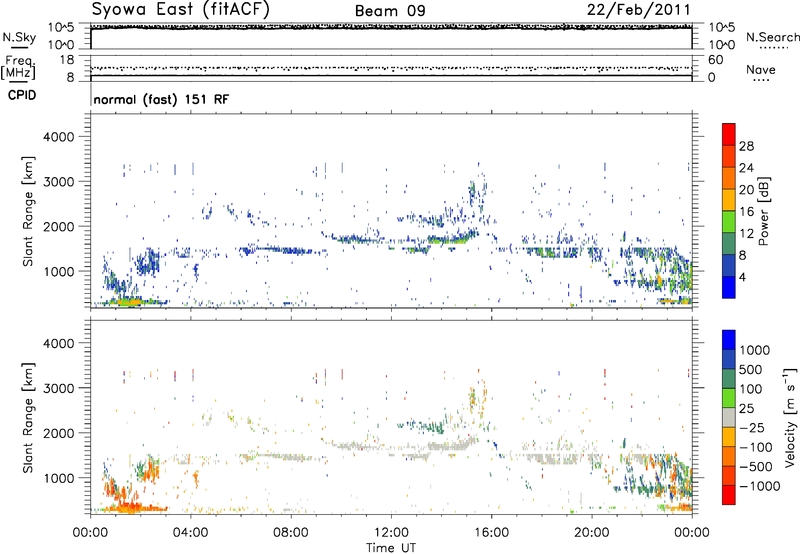800x554 pixels.
Task: Select the yellow 16–20 dB Power colour segment
Action: pos(729,200)
